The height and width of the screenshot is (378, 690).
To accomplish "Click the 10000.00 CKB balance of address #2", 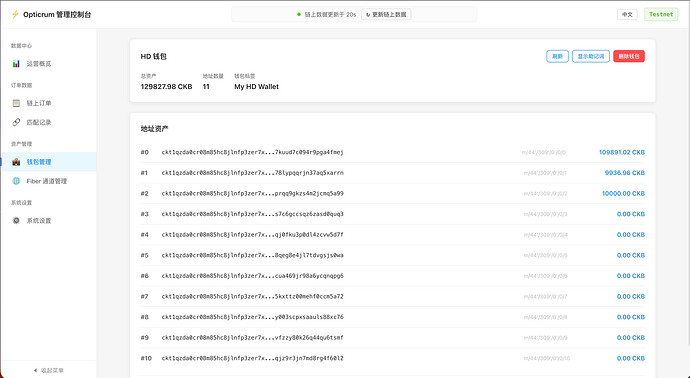I will point(624,193).
